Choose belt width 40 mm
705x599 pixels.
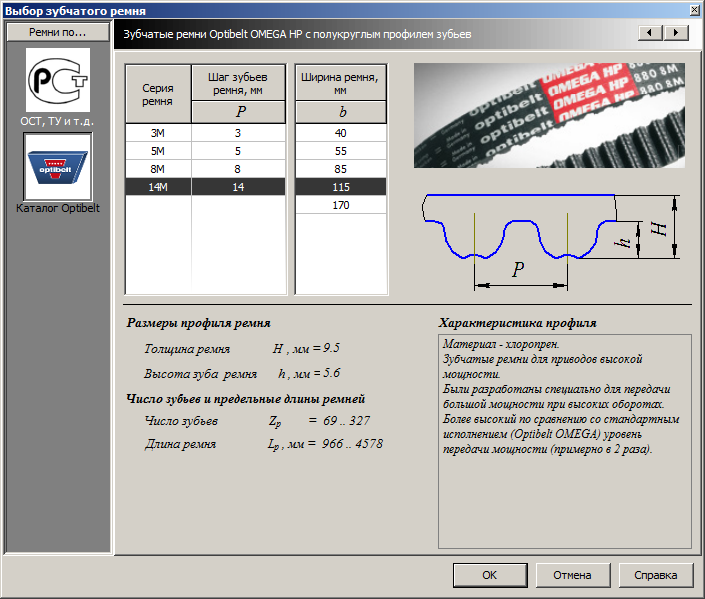pos(341,133)
